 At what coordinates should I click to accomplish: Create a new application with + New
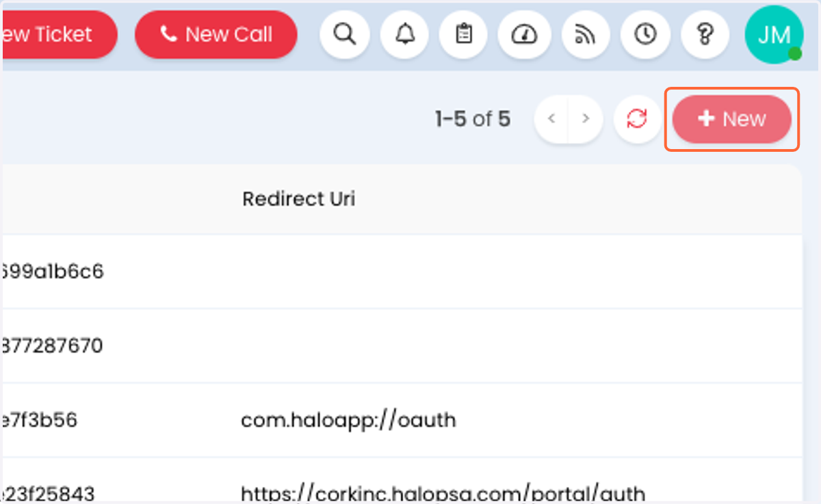pos(732,119)
